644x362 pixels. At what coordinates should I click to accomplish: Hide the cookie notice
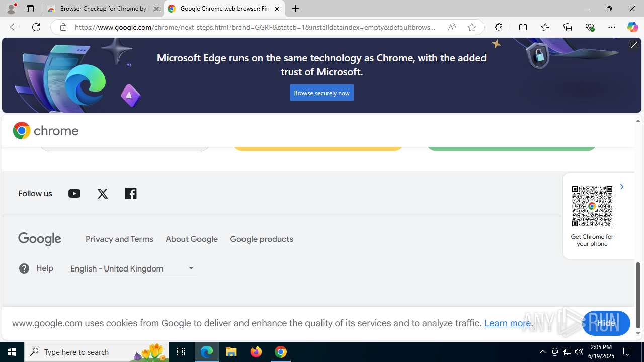606,323
